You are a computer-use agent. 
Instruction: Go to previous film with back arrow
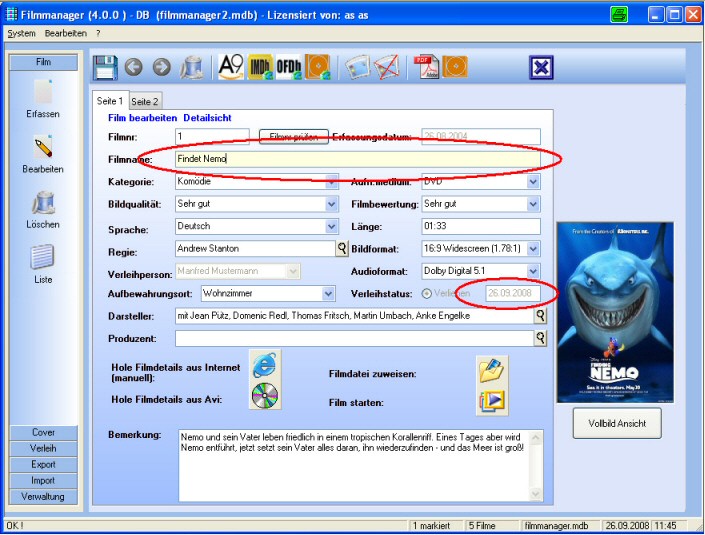134,68
